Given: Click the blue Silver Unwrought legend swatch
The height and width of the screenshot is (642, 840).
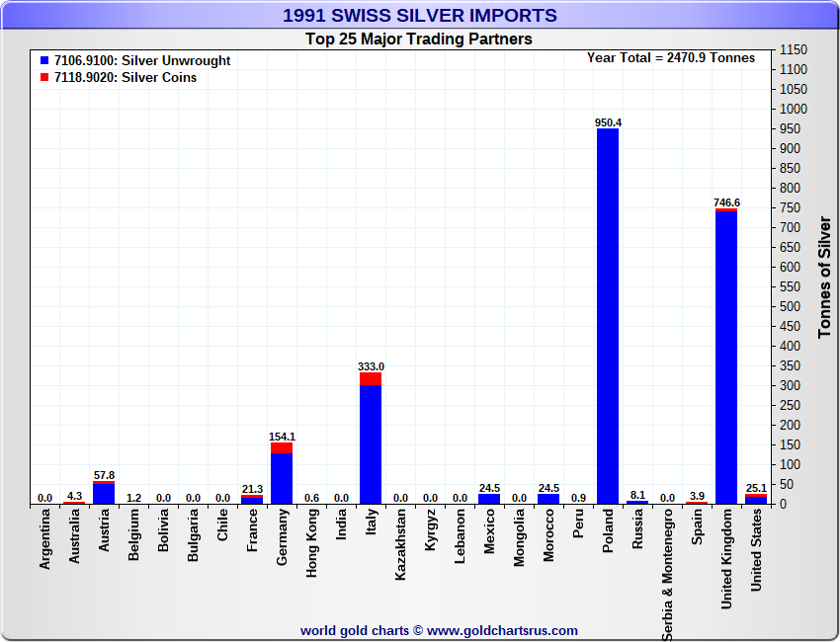Looking at the screenshot, I should (x=44, y=60).
